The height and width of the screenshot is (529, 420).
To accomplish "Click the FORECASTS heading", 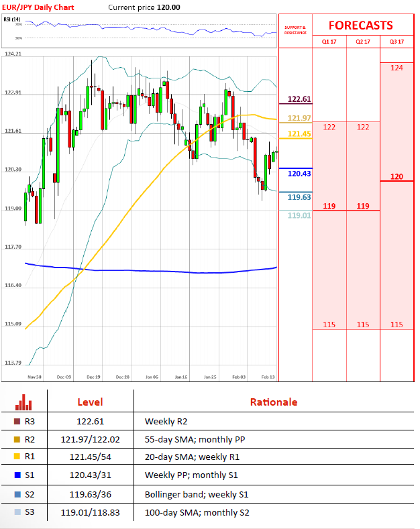I will pos(360,25).
